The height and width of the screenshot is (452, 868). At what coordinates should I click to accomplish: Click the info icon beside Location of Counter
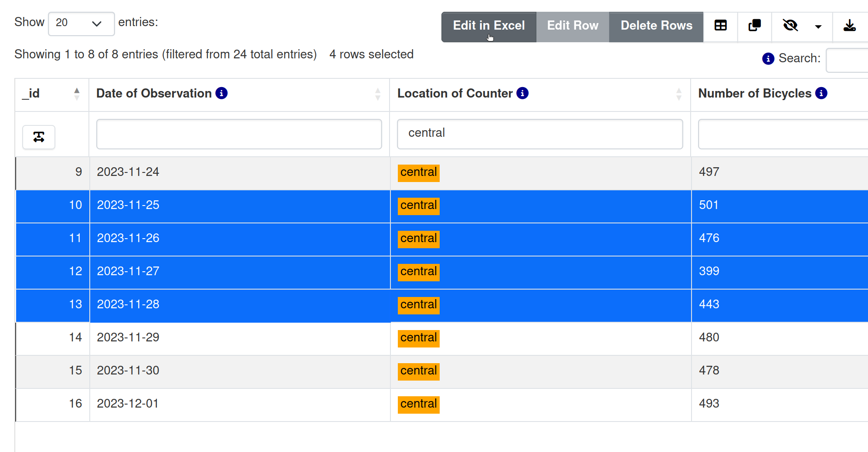(x=523, y=93)
